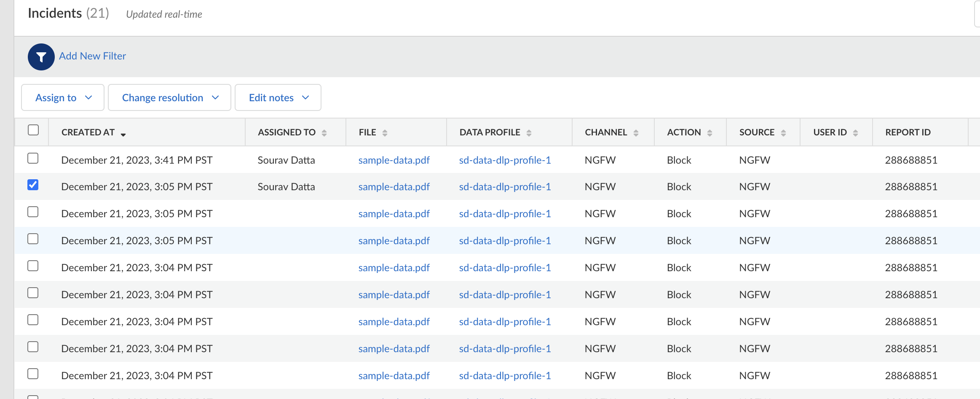Sort by Action column arrows
This screenshot has width=980, height=399.
pyautogui.click(x=710, y=133)
